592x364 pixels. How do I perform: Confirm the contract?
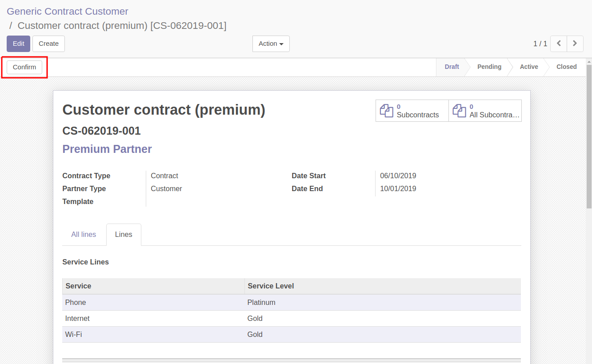24,67
